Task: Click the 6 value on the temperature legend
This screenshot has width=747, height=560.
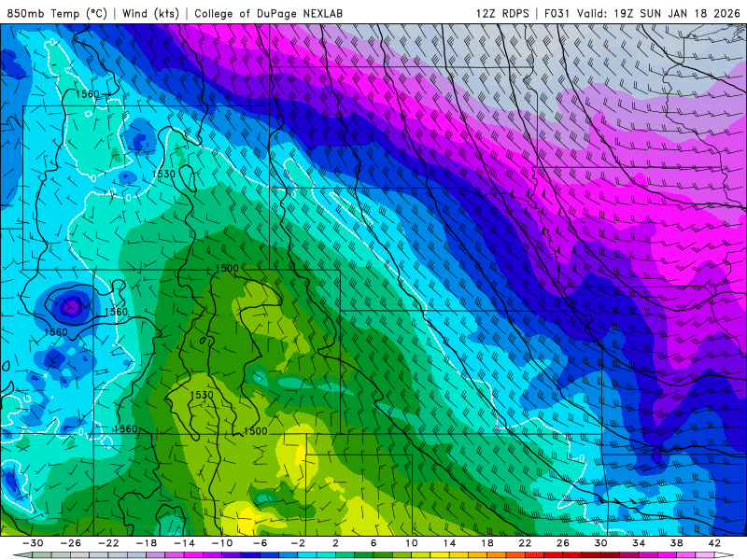Action: [373, 543]
